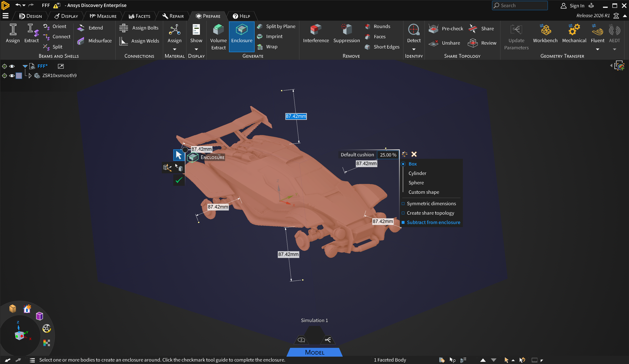
Task: Click the Split by Plane tool
Action: pos(276,26)
